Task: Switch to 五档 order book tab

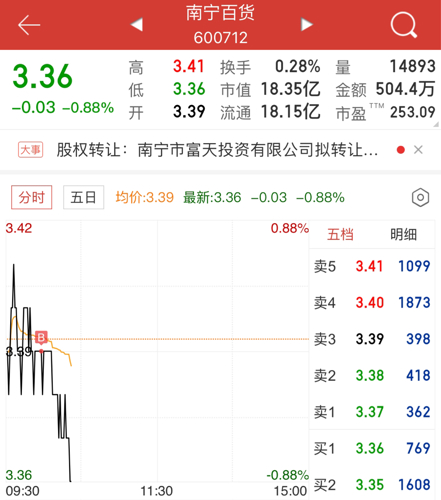Action: coord(340,234)
